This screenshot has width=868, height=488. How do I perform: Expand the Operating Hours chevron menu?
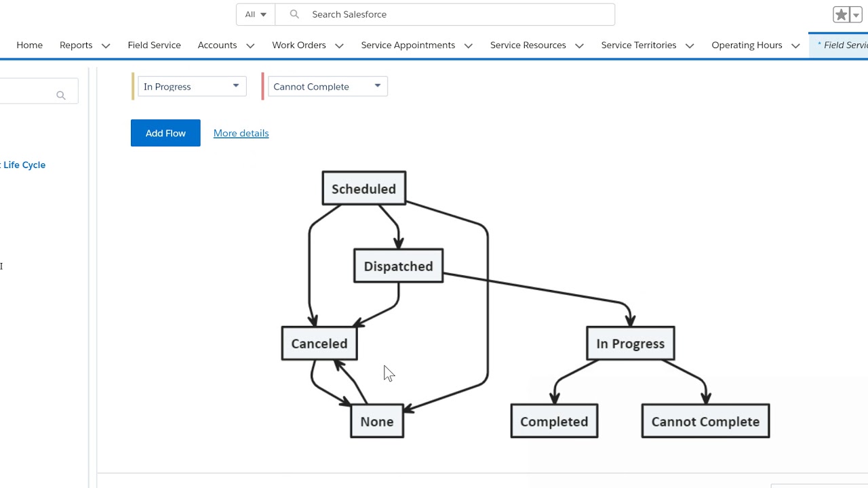click(x=795, y=45)
